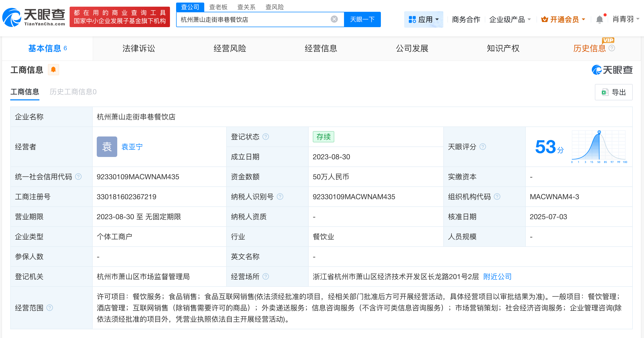
Task: Toggle the monitoring bell beside 工商信息
Action: (x=53, y=69)
